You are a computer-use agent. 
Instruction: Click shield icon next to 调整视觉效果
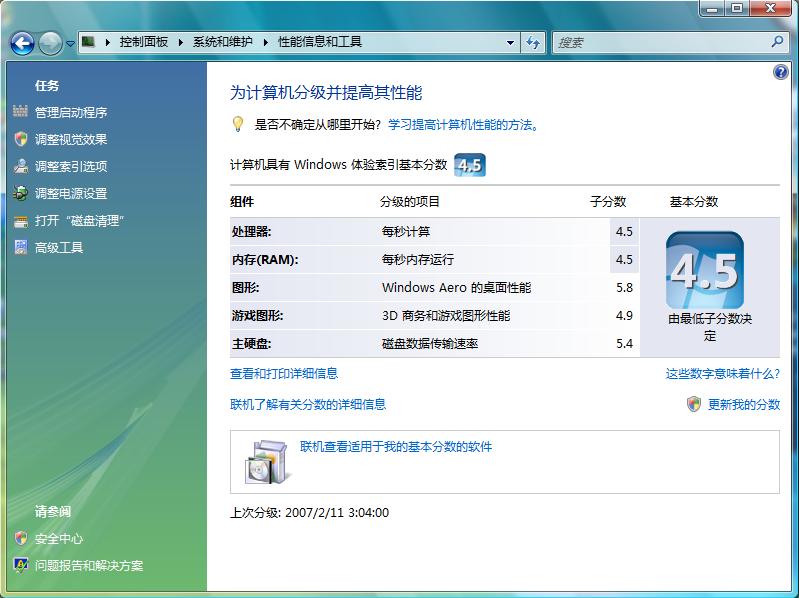21,139
